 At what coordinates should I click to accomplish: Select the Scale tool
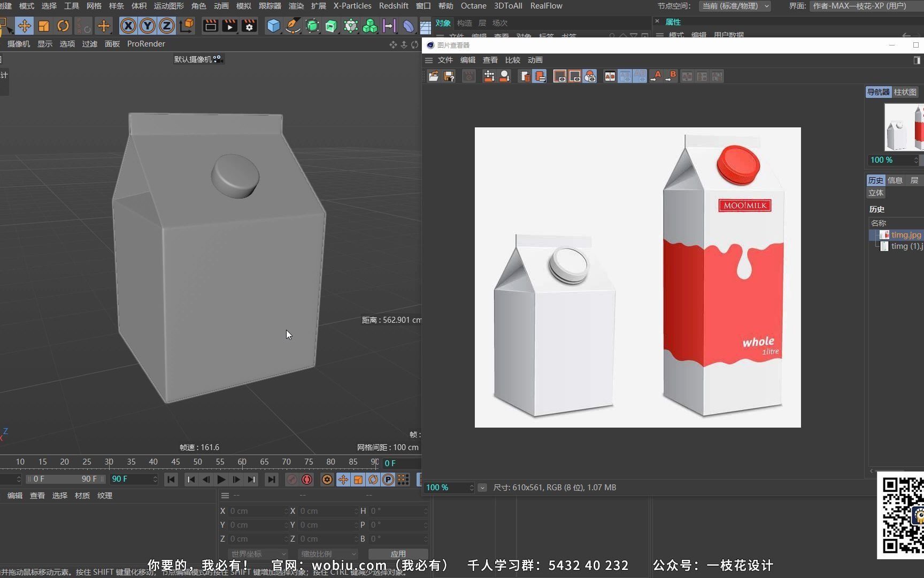tap(44, 26)
